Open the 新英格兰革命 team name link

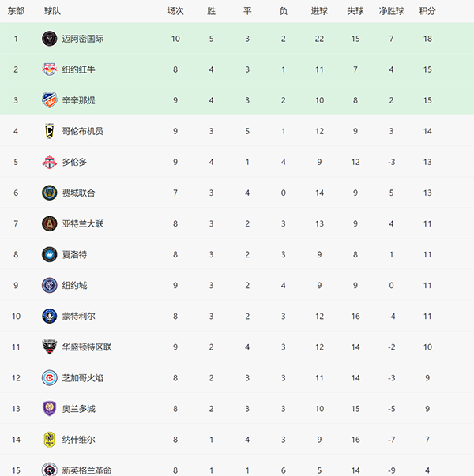point(87,470)
